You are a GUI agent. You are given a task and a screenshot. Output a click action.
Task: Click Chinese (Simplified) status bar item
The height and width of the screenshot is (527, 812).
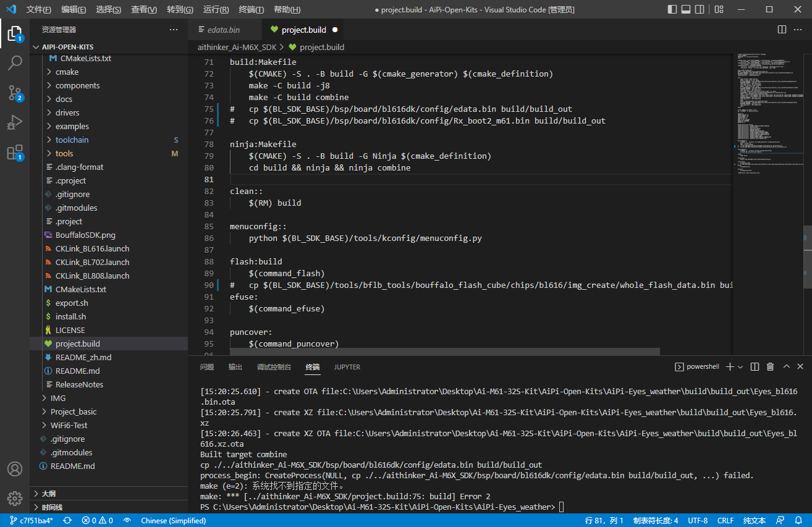click(x=173, y=520)
